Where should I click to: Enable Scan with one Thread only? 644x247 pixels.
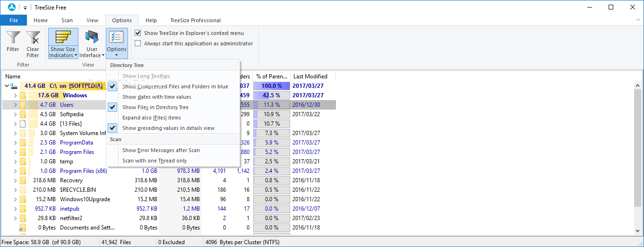(173, 161)
